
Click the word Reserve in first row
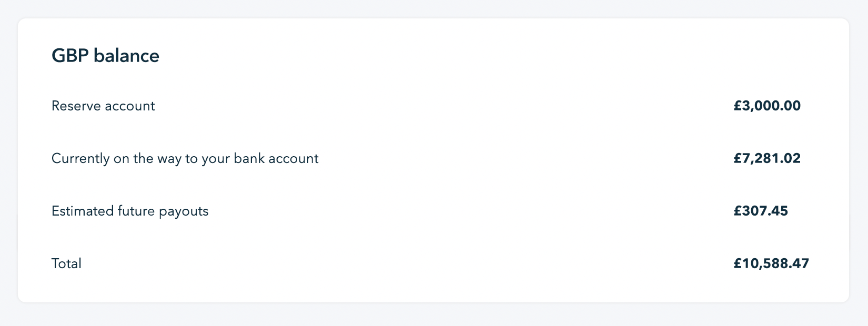tap(76, 106)
